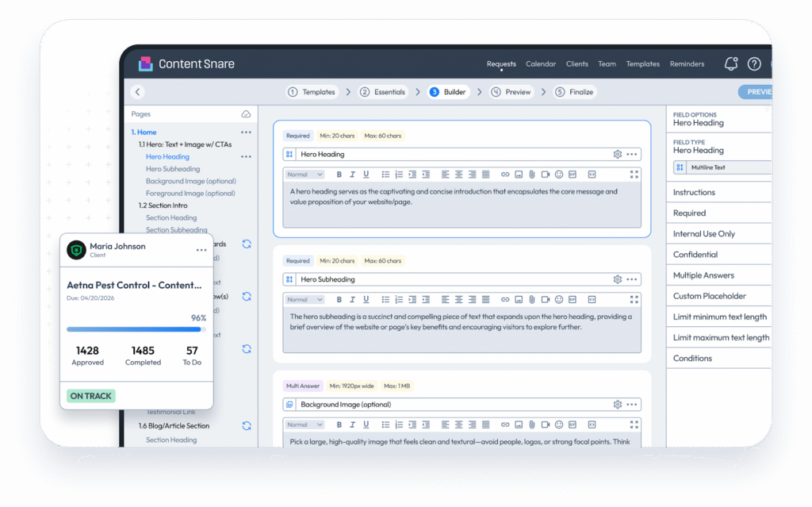Open the Conditions field option
Screen dimensions: 812x507
coord(718,358)
